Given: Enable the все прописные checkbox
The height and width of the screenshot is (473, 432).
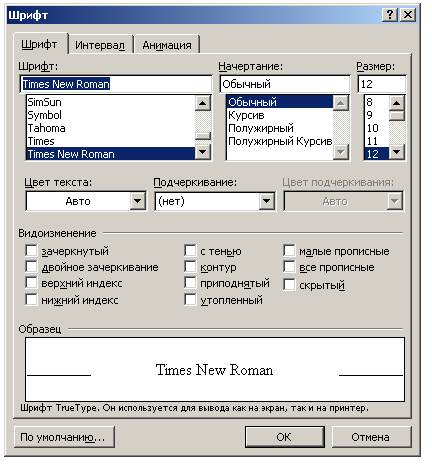Looking at the screenshot, I should [x=289, y=267].
